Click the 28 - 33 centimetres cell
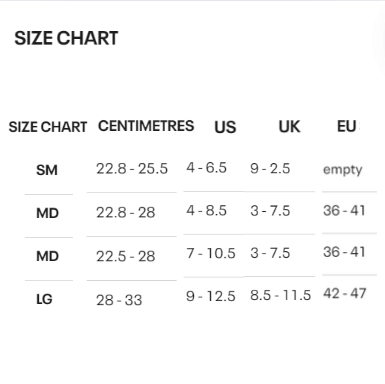The image size is (385, 384). click(x=119, y=300)
